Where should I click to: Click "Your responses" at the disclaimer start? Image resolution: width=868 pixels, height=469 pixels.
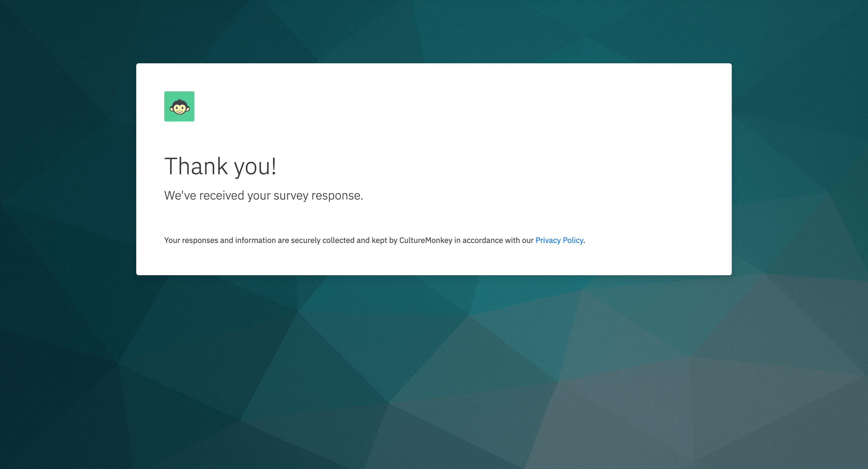[x=191, y=240]
